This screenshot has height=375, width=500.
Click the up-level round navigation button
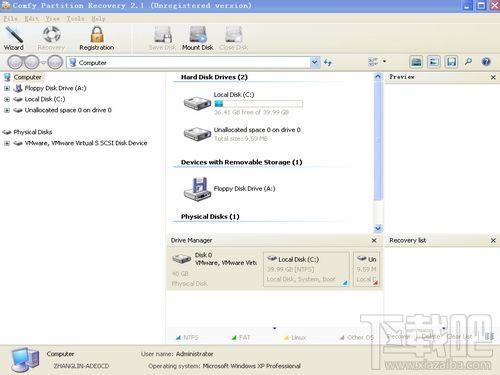click(x=55, y=62)
